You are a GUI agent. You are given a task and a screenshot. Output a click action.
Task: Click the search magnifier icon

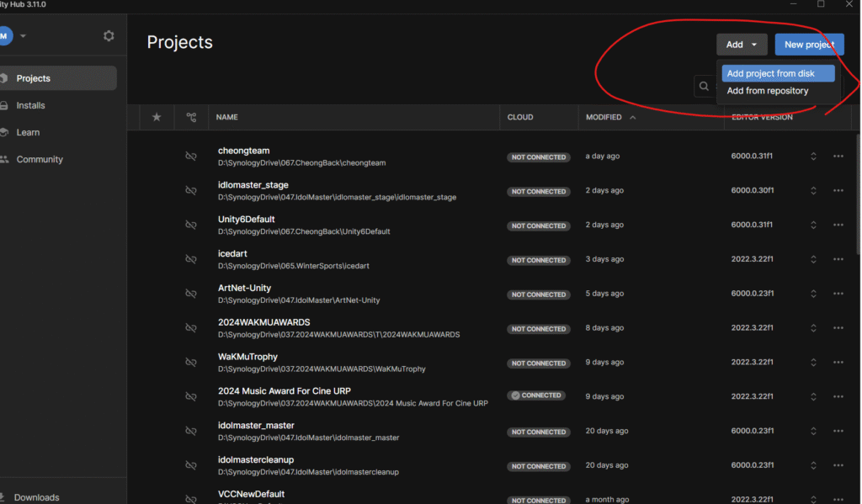tap(704, 86)
